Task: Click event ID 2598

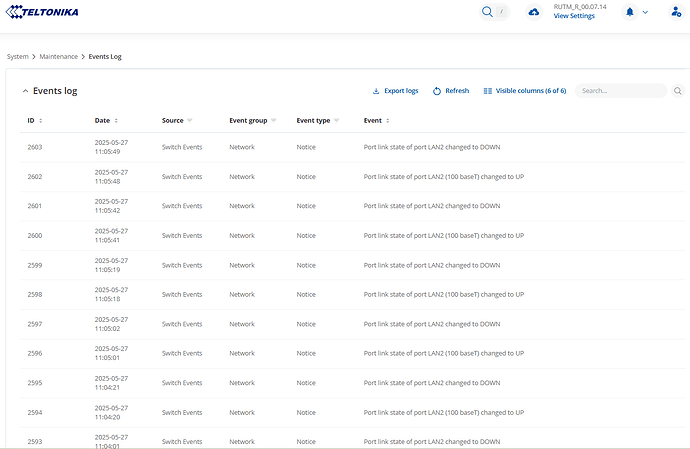Action: pos(35,294)
